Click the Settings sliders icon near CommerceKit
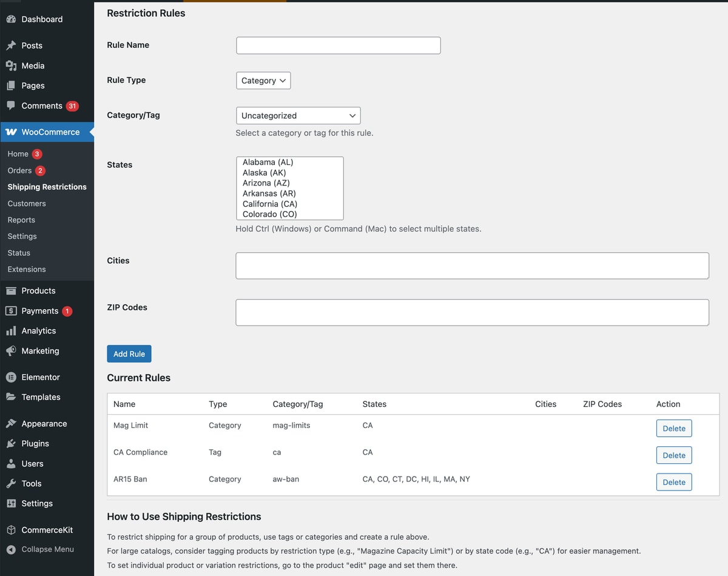This screenshot has height=576, width=728. (11, 503)
